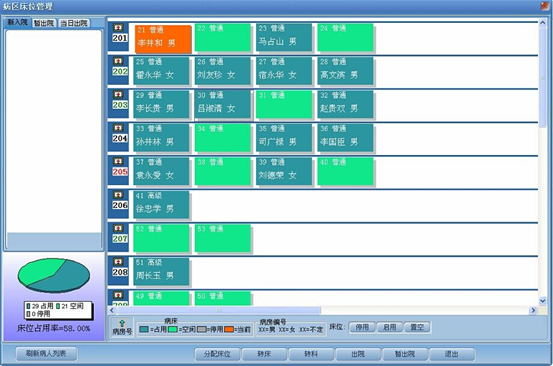553x366 pixels.
Task: Switch to the 暂出院 tab
Action: pyautogui.click(x=44, y=23)
